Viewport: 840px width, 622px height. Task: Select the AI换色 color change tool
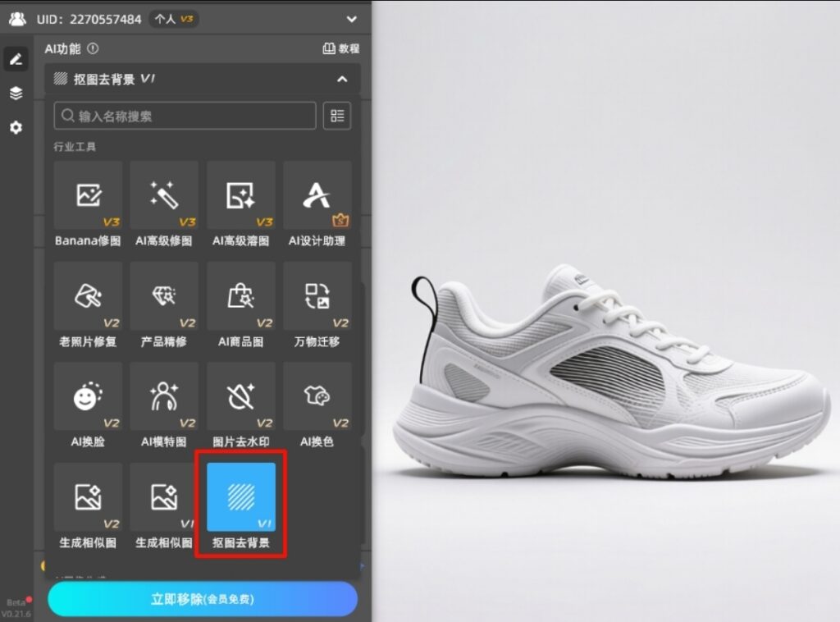(317, 398)
